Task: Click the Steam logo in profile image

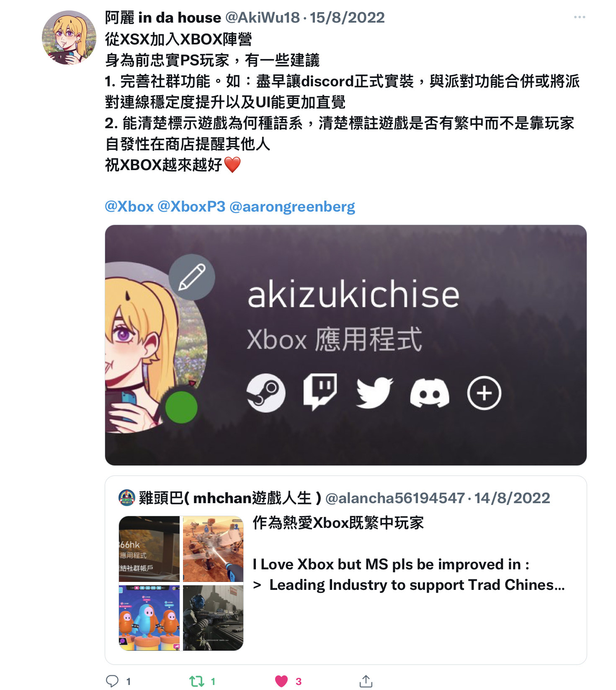Action: point(266,393)
